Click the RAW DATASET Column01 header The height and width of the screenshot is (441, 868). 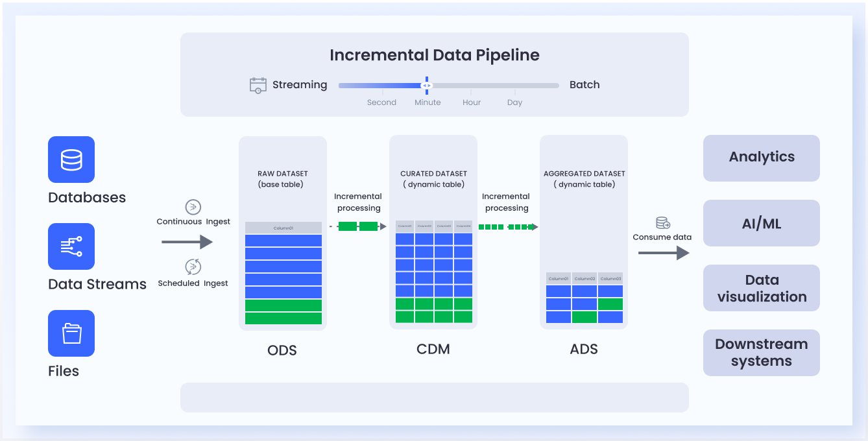[283, 228]
